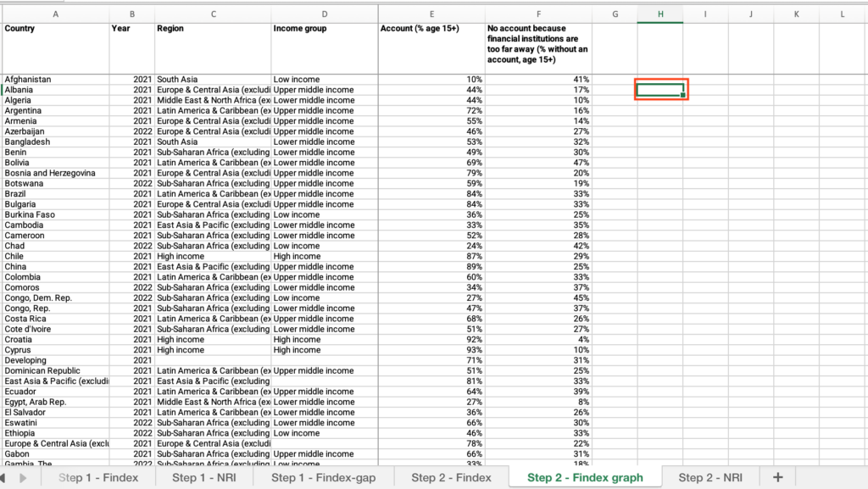Click China's 89% account value
The width and height of the screenshot is (868, 489).
(x=431, y=267)
